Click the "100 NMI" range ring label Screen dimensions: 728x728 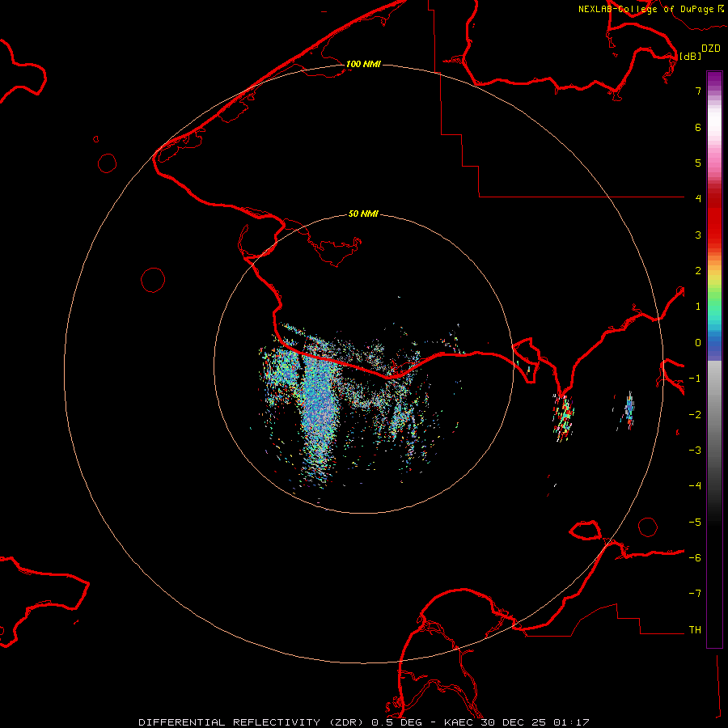(363, 64)
